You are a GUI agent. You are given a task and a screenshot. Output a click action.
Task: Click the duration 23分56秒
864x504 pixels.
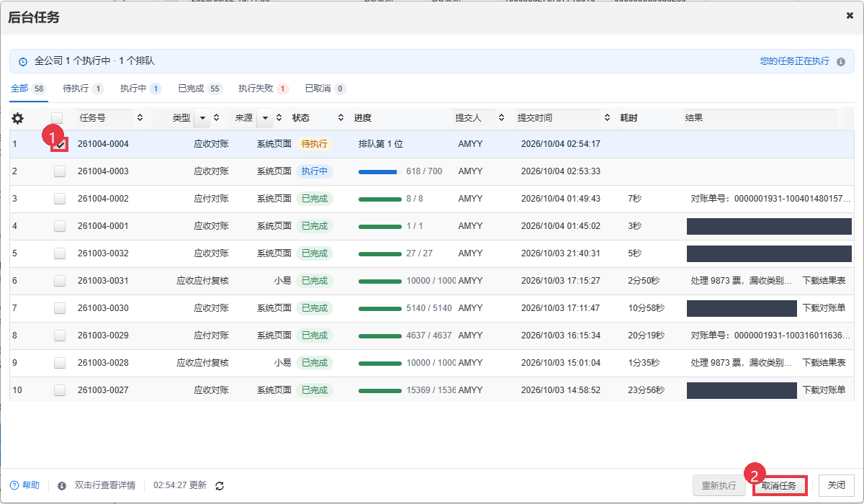click(646, 390)
